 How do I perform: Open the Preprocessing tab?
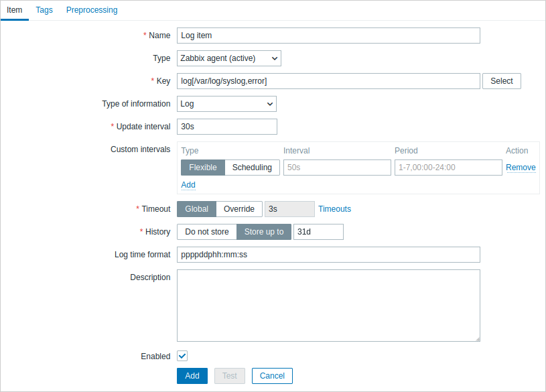click(92, 10)
